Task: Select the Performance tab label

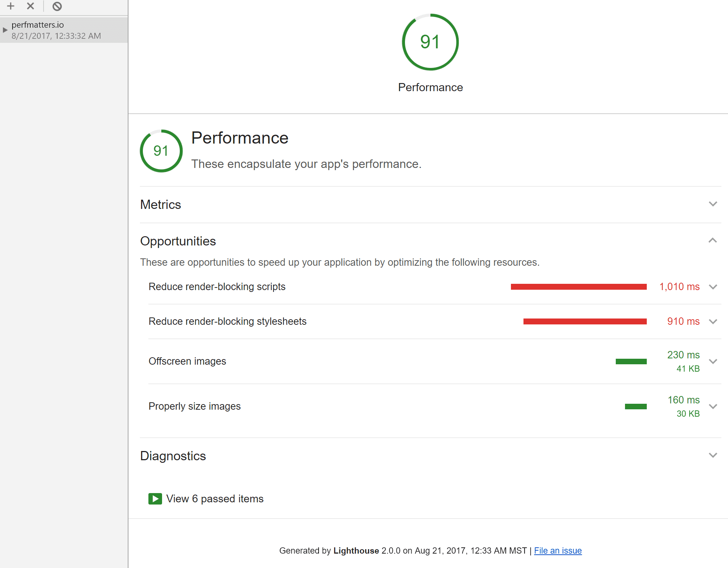Action: [x=430, y=87]
